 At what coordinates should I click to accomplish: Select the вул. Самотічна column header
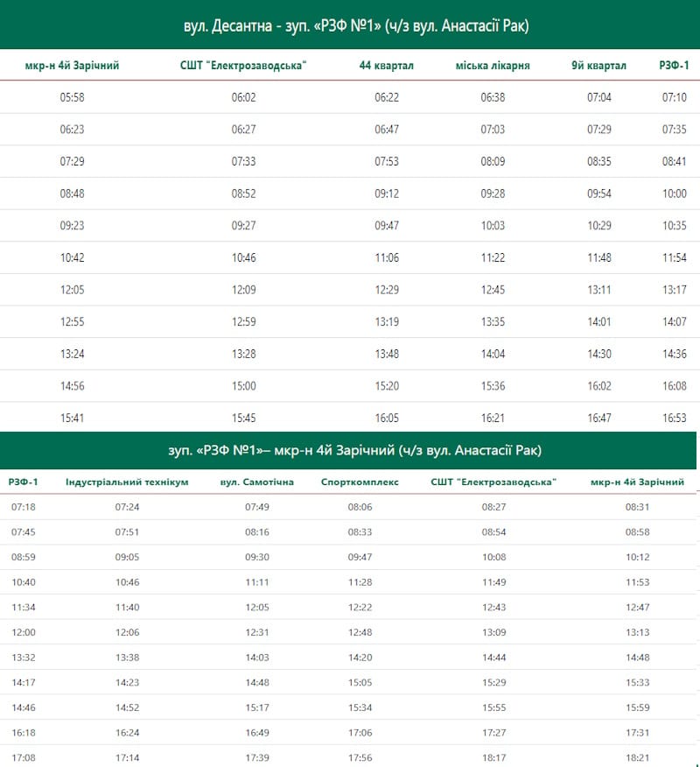(x=256, y=482)
